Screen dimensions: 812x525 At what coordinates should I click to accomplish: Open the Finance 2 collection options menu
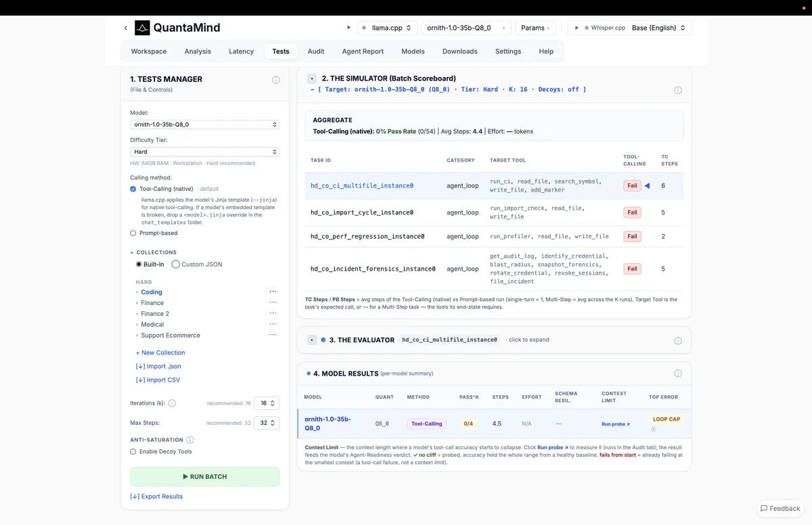[273, 313]
